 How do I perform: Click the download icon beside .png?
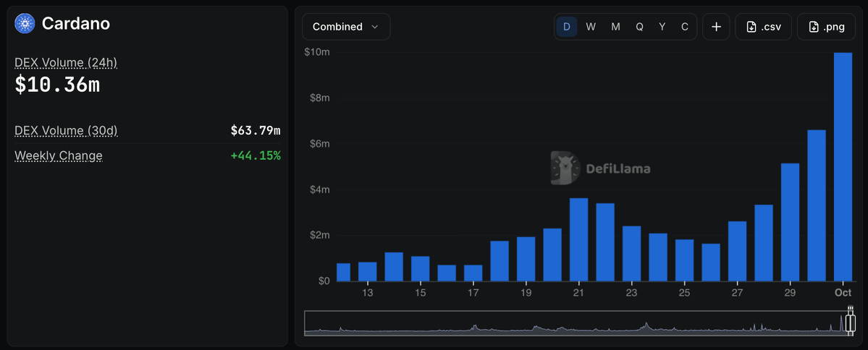tap(814, 27)
